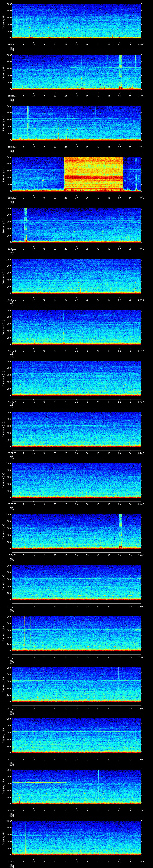Open the spectrogram panel starting at 23:53:00

click(76, 480)
